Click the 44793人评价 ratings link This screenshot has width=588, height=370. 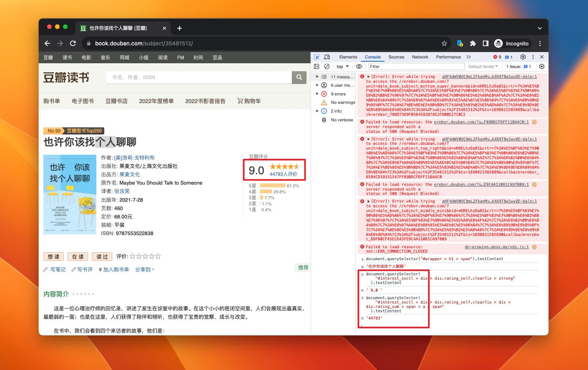pos(283,174)
